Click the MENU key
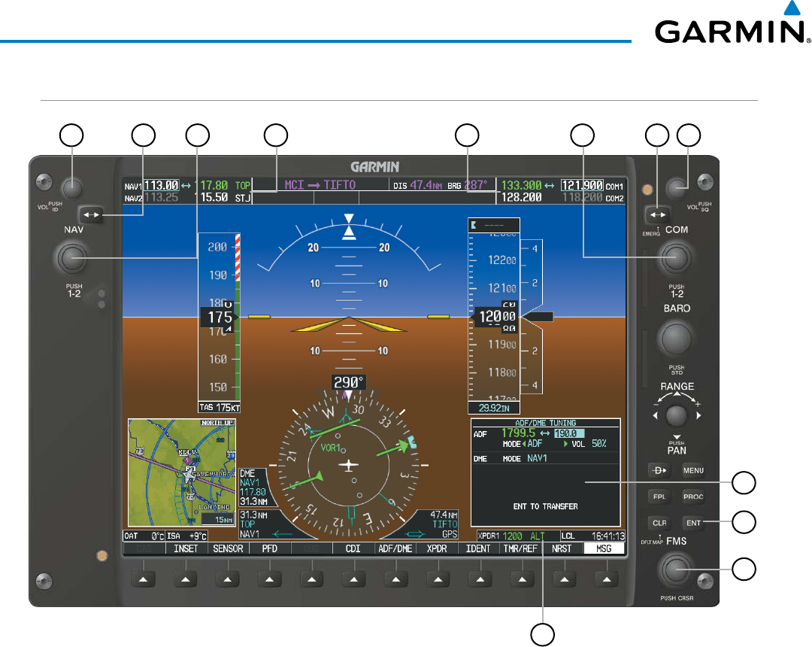 pos(693,470)
